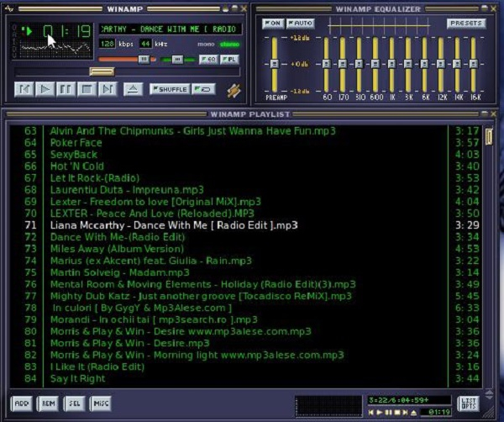Click the Previous track button
The width and height of the screenshot is (504, 422).
24,88
